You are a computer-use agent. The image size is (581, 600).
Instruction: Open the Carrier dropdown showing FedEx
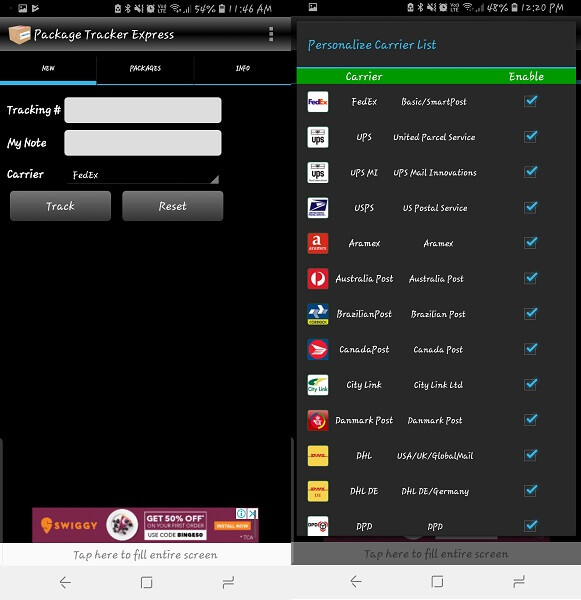(143, 175)
